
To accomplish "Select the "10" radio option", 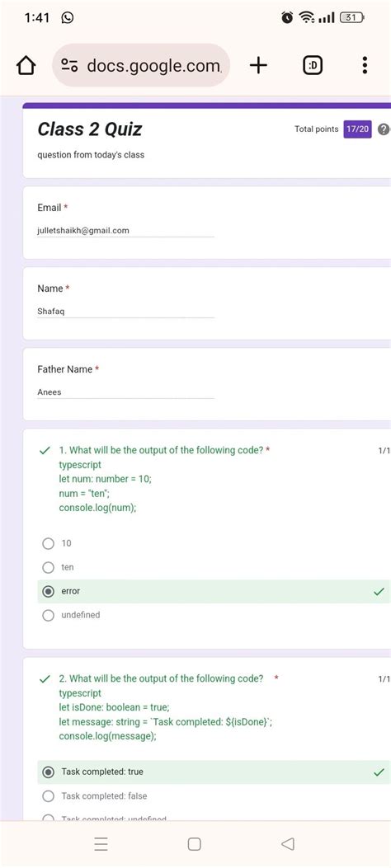I will tap(48, 543).
